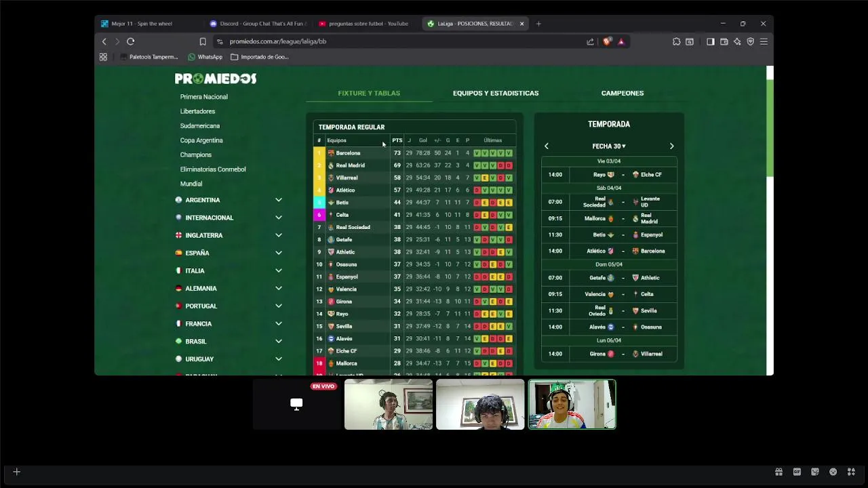Select the EN VIVO screen share tile

(x=296, y=405)
